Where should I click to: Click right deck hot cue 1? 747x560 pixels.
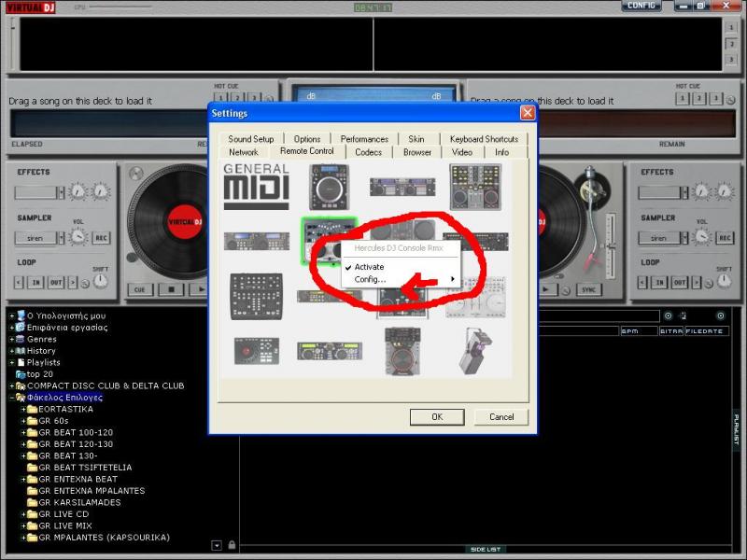682,99
